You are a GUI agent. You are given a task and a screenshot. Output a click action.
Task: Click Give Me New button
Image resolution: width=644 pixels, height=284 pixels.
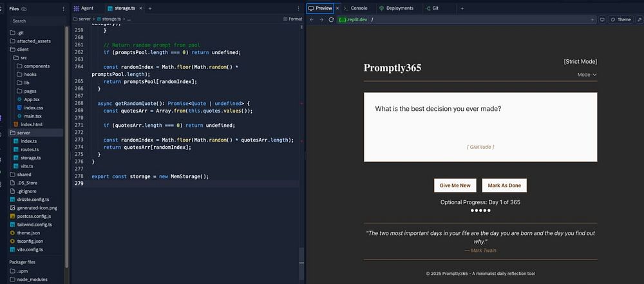click(455, 185)
